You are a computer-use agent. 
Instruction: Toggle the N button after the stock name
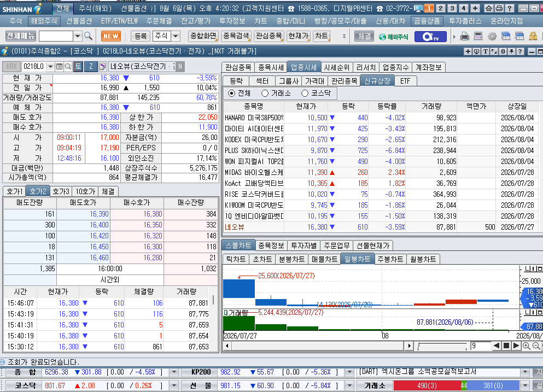180,66
